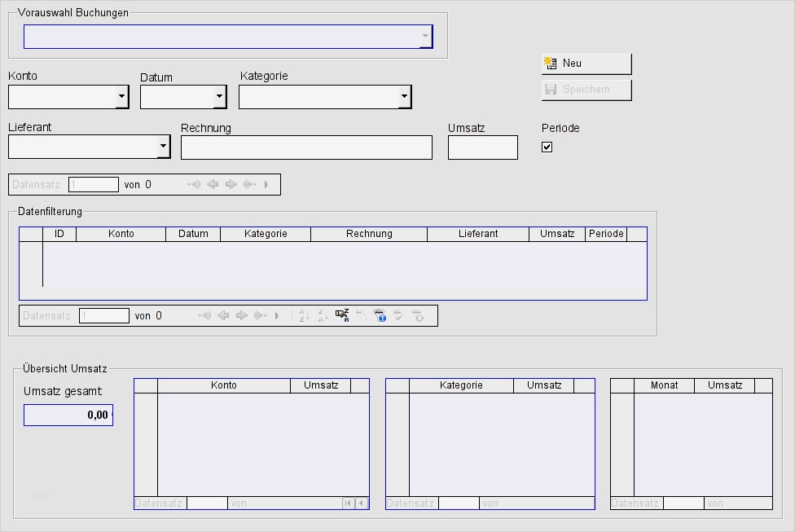Sort descending Z-A in Datenfilterung bar

323,316
